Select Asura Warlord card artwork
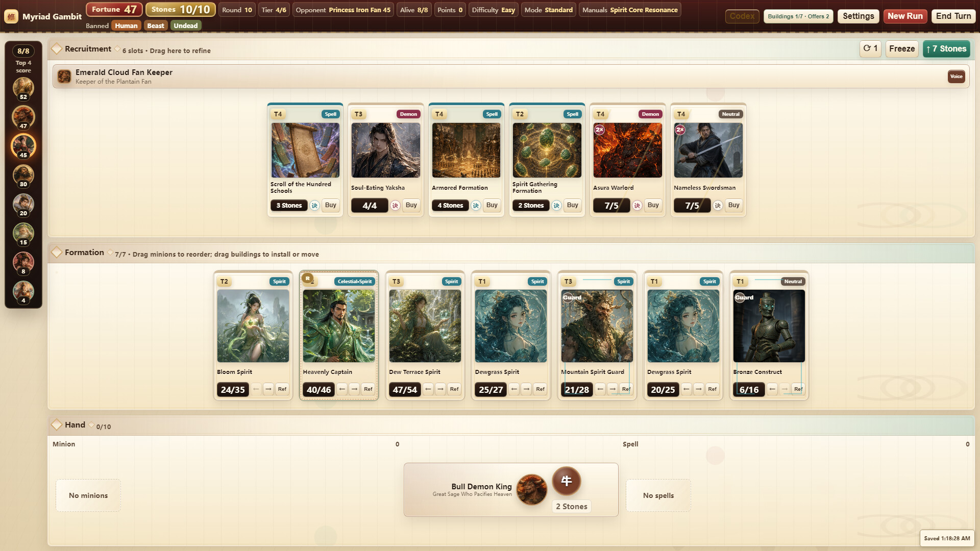Viewport: 980px width, 551px height. [627, 150]
